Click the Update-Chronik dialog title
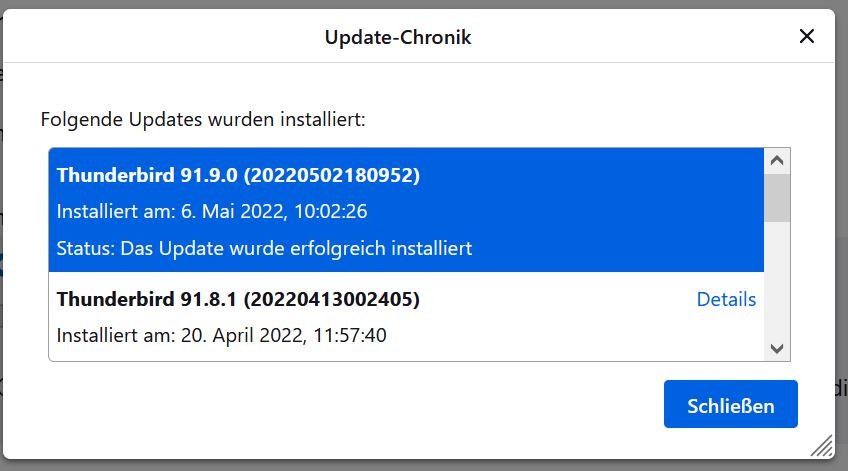The width and height of the screenshot is (848, 471). (x=398, y=37)
